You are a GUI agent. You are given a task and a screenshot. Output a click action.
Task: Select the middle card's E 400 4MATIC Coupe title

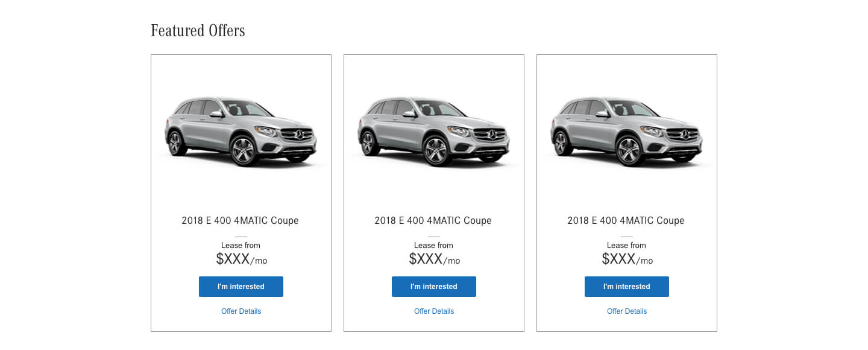[x=433, y=221]
